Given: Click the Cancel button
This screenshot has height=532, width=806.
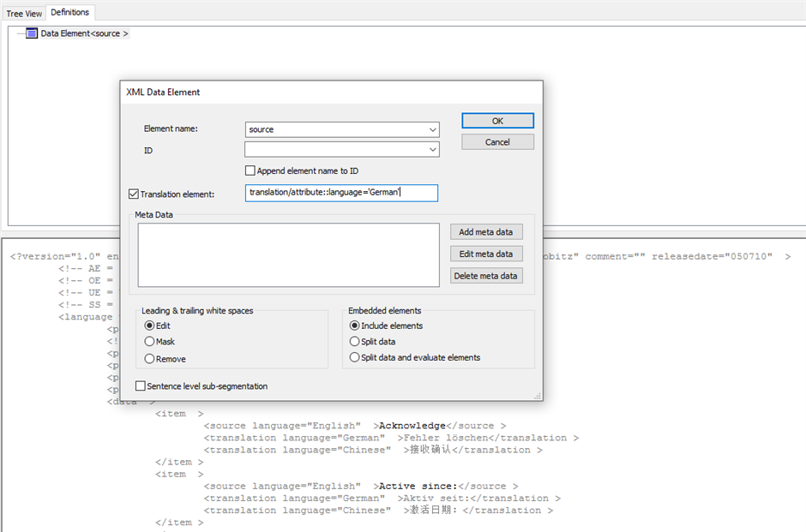Looking at the screenshot, I should 497,141.
